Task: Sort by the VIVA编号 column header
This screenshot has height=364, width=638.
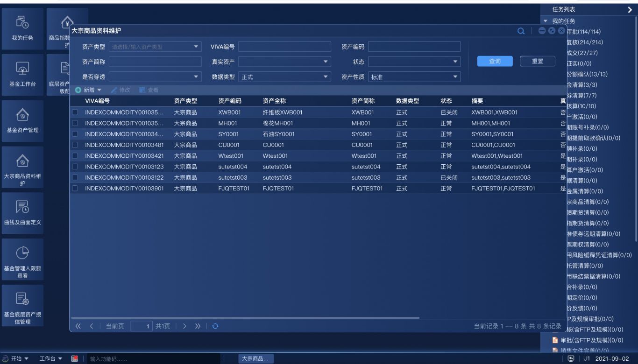Action: 98,101
